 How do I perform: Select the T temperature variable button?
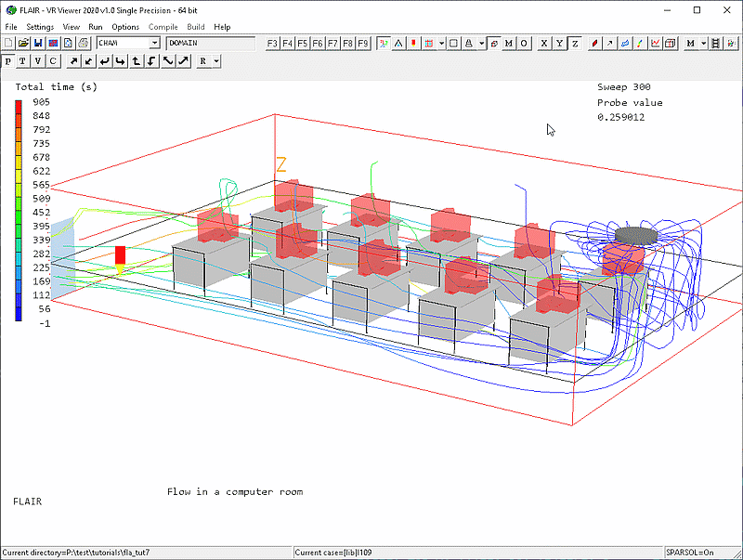23,61
